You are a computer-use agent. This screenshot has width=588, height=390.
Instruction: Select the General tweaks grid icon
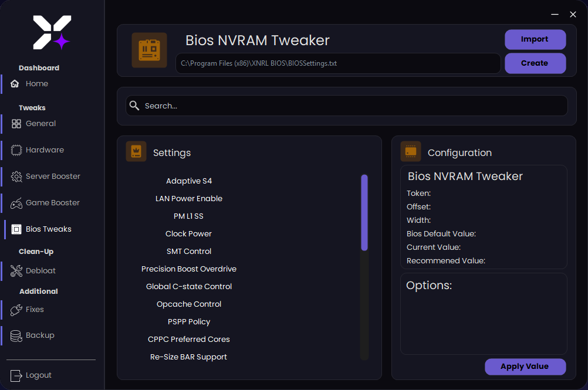15,123
